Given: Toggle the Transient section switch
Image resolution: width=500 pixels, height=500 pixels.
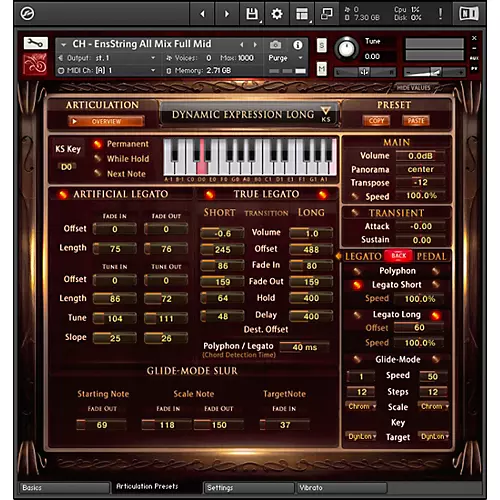Looking at the screenshot, I should pyautogui.click(x=355, y=212).
